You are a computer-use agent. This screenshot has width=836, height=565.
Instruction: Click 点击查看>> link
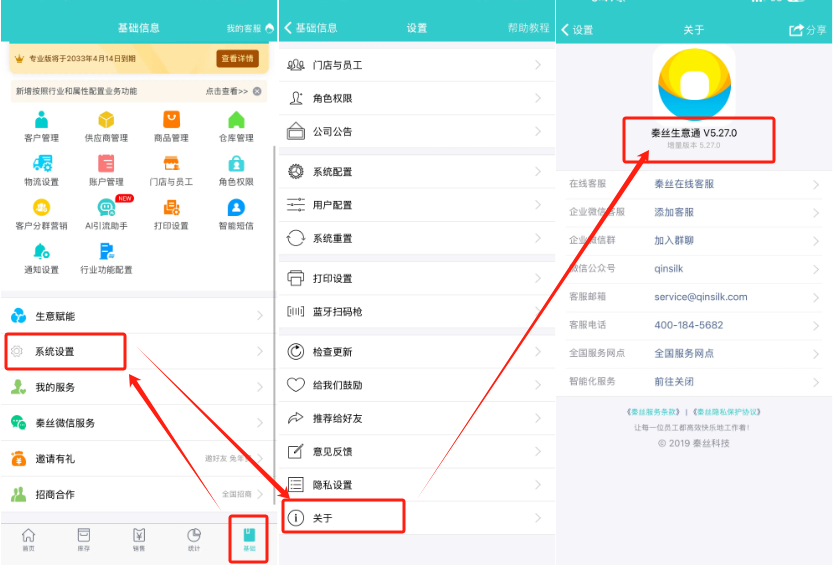pos(227,91)
